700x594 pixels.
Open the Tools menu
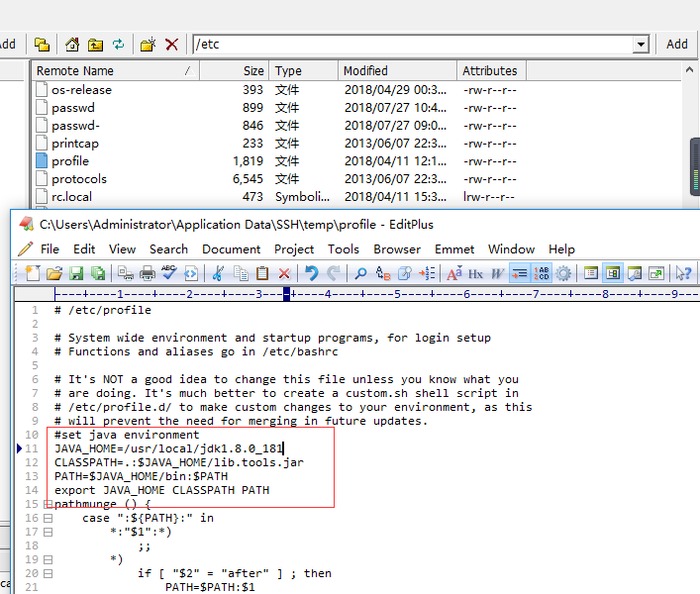[344, 249]
